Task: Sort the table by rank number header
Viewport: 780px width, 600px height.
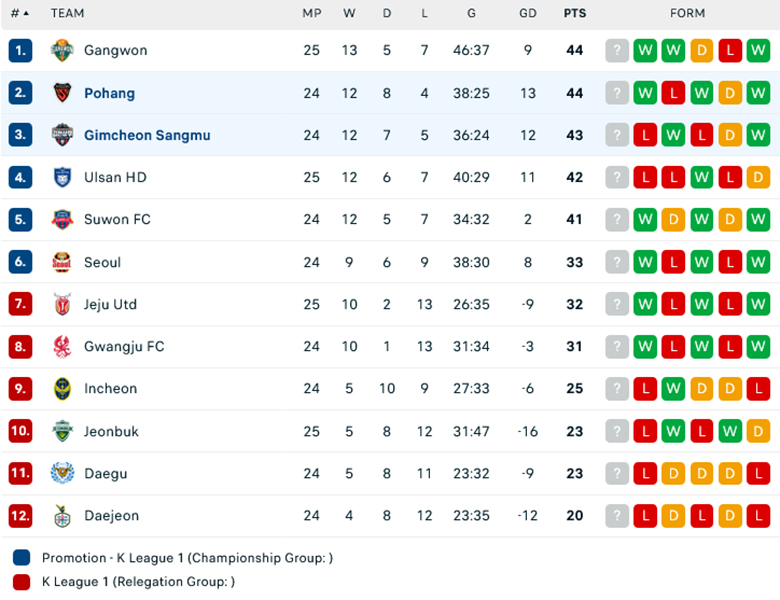Action: point(19,14)
